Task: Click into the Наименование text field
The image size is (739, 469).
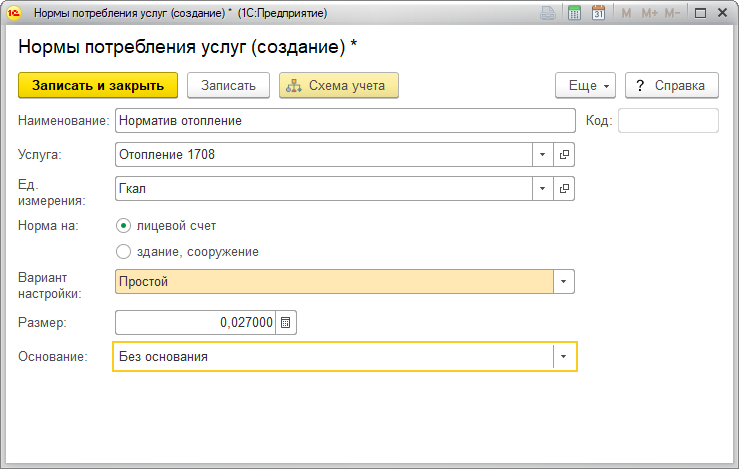Action: [x=340, y=121]
